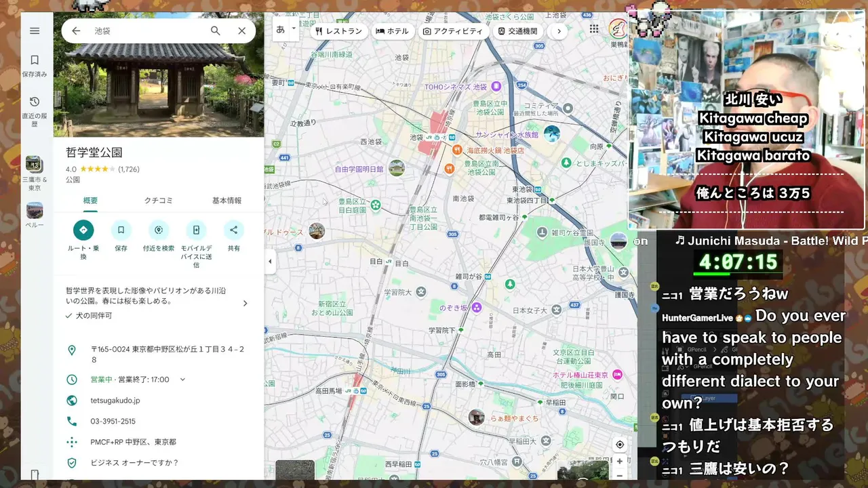Image resolution: width=868 pixels, height=488 pixels.
Task: Expand the 営業中 opening hours dropdown
Action: point(182,380)
